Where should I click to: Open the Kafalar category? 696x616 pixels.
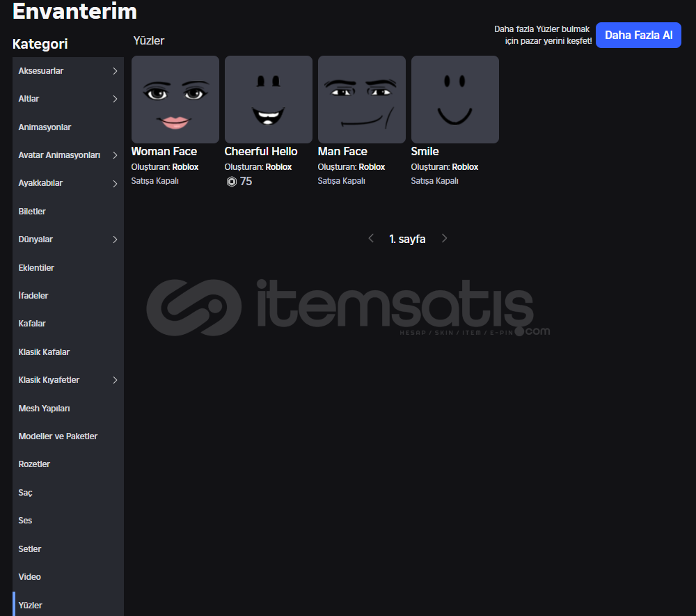tap(68, 324)
